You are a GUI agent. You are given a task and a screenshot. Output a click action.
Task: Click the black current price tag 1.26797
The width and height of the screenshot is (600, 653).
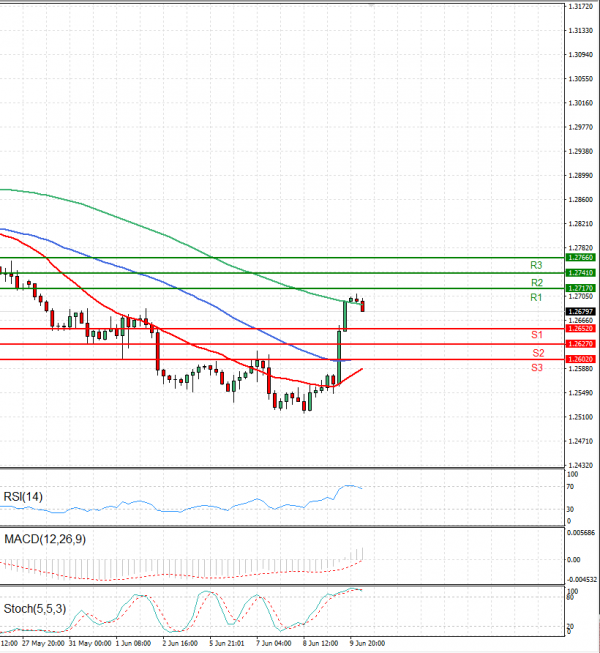click(x=580, y=312)
